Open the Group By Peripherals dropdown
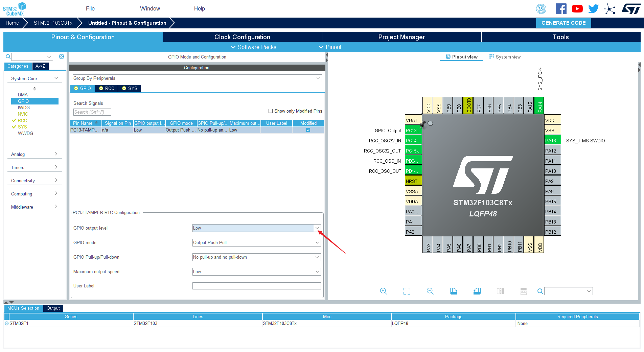The height and width of the screenshot is (352, 644). [x=197, y=78]
